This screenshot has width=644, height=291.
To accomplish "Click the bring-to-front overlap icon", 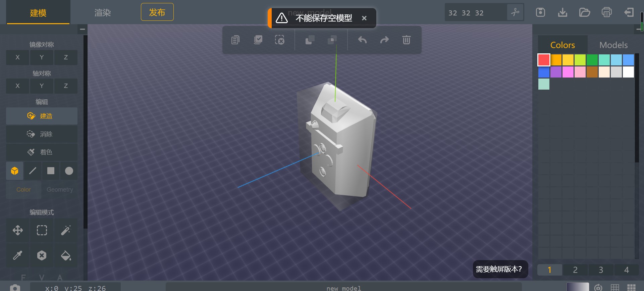I will tap(310, 40).
